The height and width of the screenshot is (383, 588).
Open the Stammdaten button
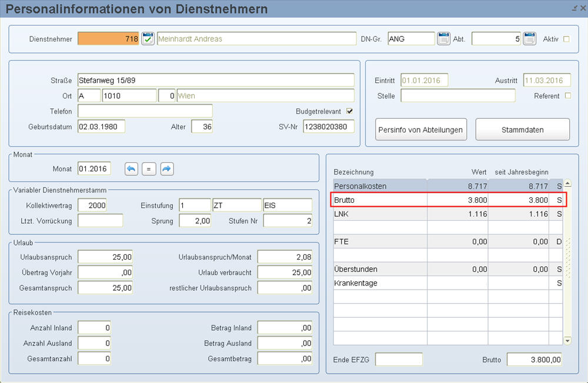[522, 130]
